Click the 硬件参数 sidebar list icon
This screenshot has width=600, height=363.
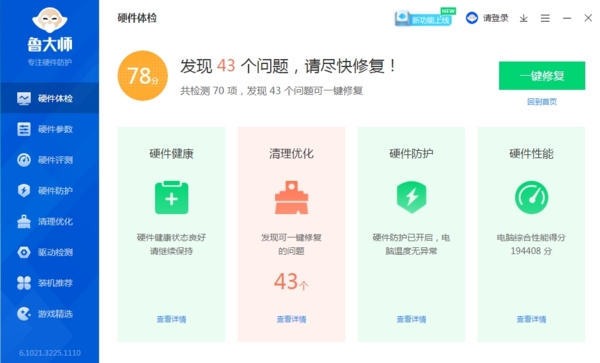coord(24,129)
